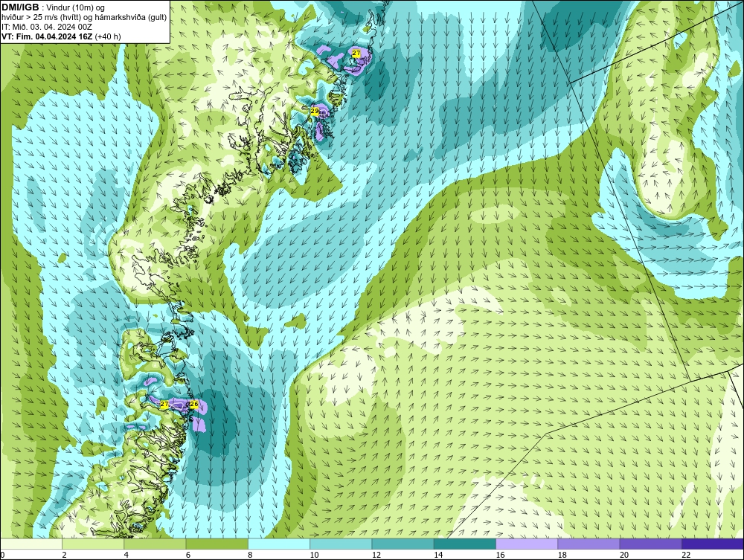Image resolution: width=744 pixels, height=560 pixels.
Task: Pick the darkest indigo legend color above 22
Action: (713, 544)
